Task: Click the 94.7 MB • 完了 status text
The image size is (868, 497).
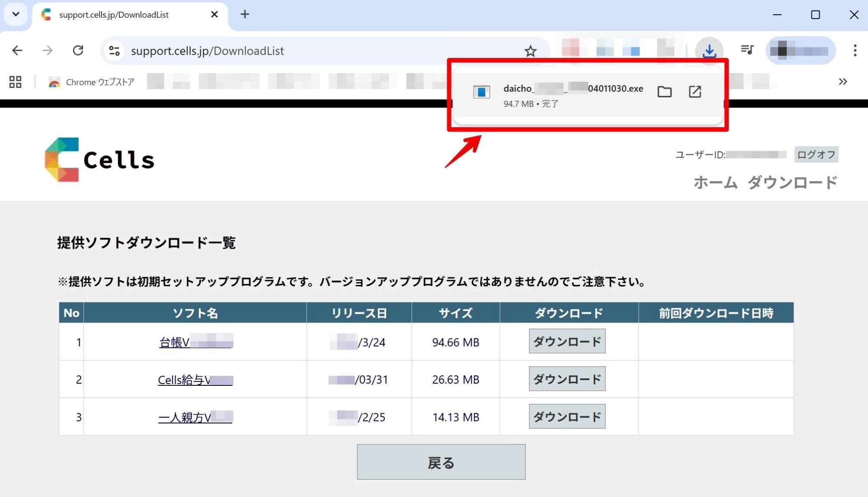Action: tap(531, 104)
